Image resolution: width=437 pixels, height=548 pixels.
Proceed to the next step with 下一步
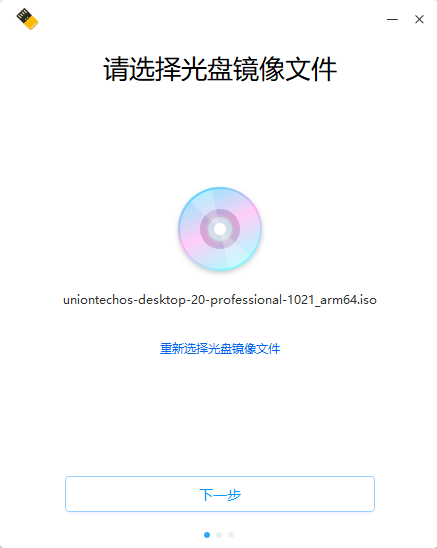pos(220,494)
